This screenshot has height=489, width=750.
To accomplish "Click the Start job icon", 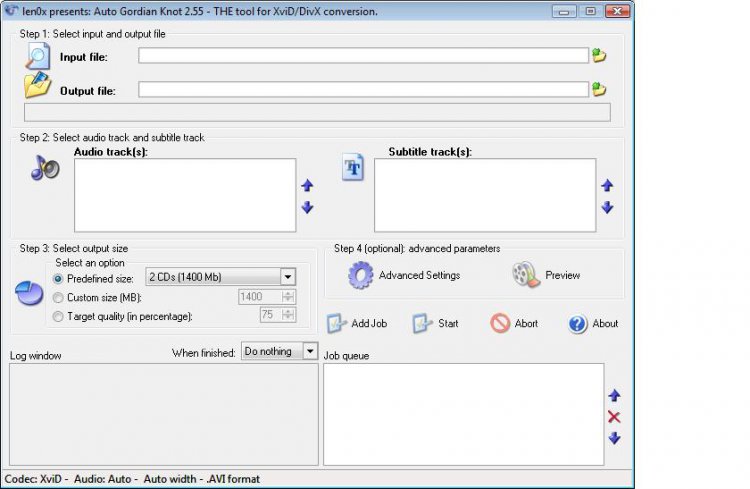I will (422, 323).
